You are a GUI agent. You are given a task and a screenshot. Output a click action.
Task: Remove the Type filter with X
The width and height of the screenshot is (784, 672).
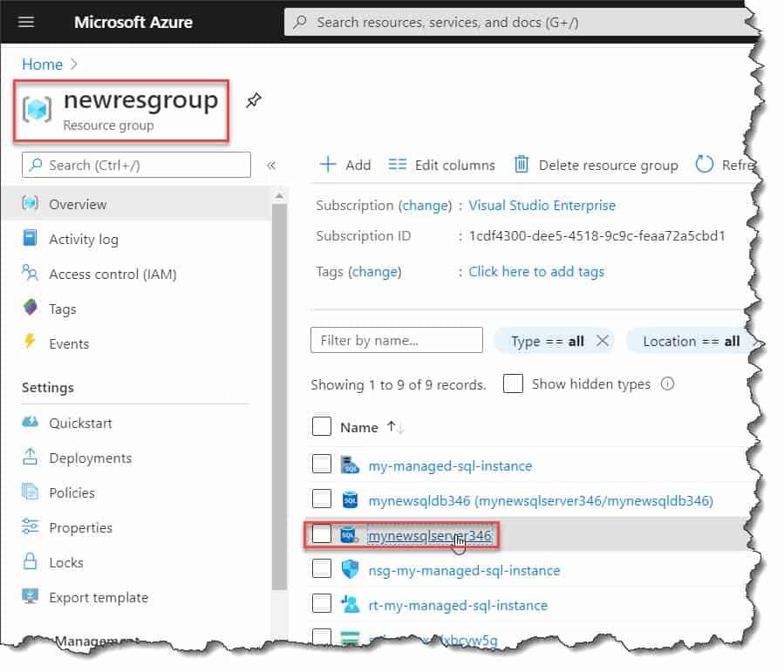603,341
